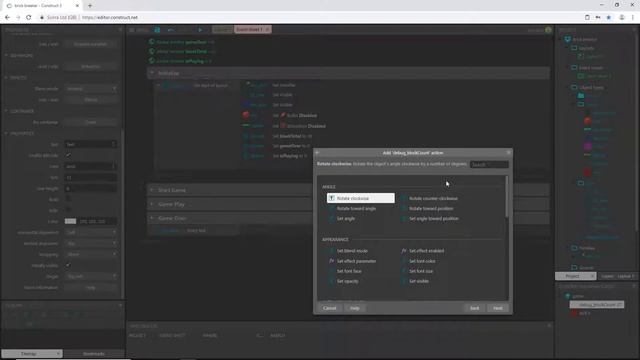Open the user account icon

(x=548, y=30)
